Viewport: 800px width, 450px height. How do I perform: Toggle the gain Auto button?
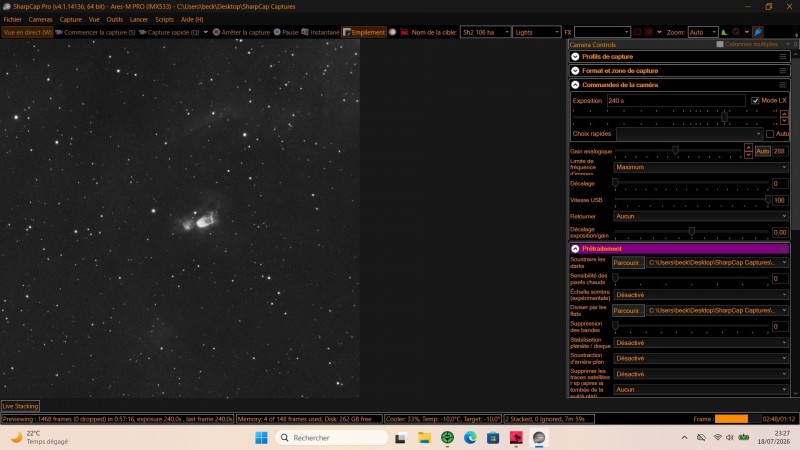pyautogui.click(x=762, y=151)
